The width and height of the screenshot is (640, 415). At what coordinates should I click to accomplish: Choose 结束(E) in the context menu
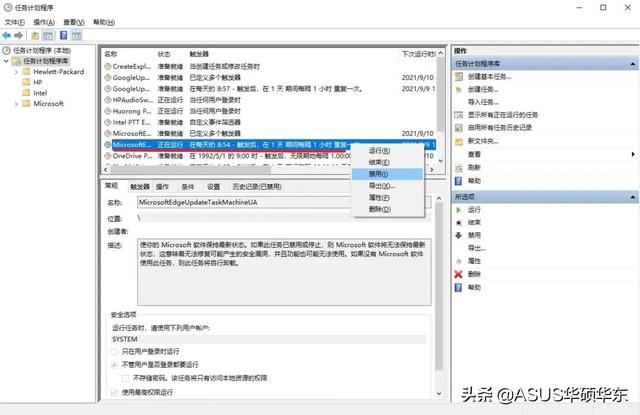(387, 162)
